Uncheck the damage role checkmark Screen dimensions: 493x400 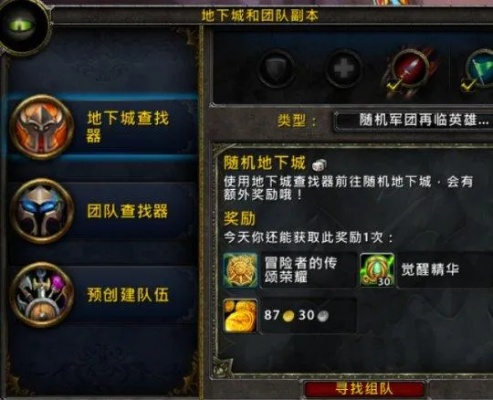393,86
